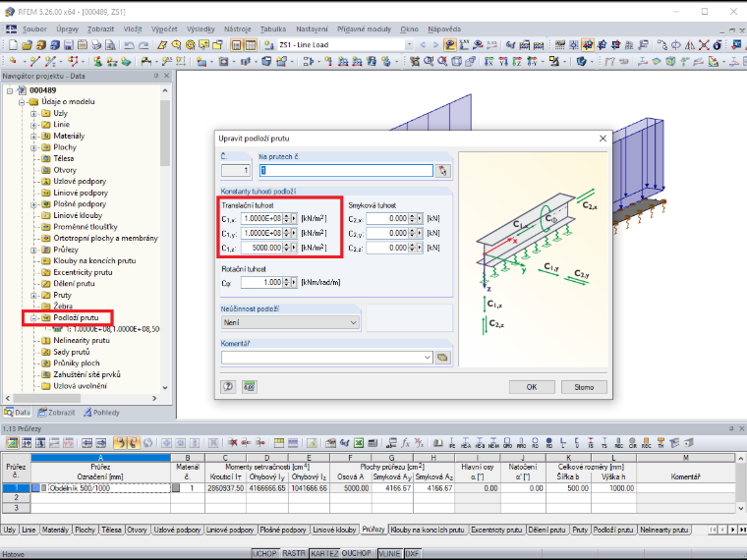The height and width of the screenshot is (560, 747).
Task: Undo the last action
Action: (x=129, y=45)
